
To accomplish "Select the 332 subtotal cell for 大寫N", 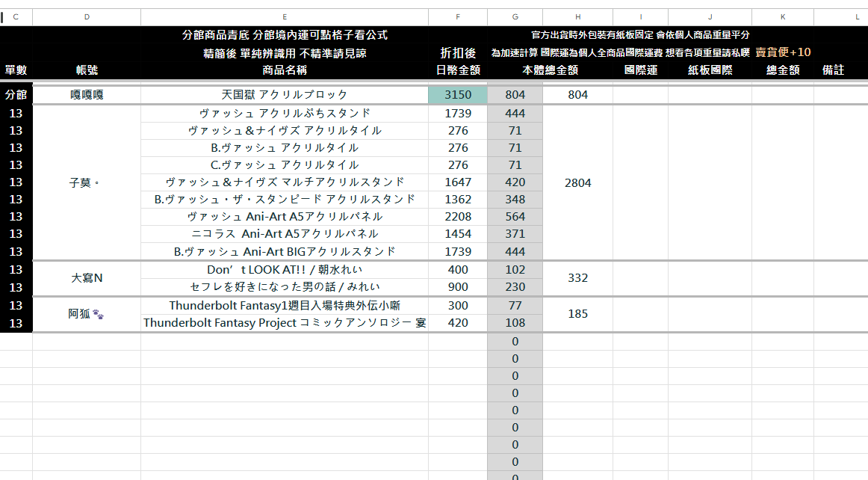I will [x=577, y=277].
